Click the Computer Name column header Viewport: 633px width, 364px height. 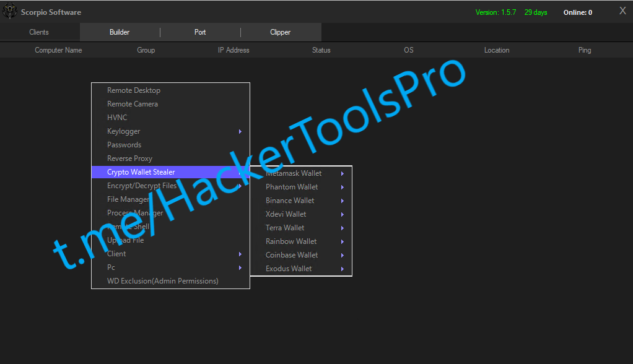click(x=58, y=50)
